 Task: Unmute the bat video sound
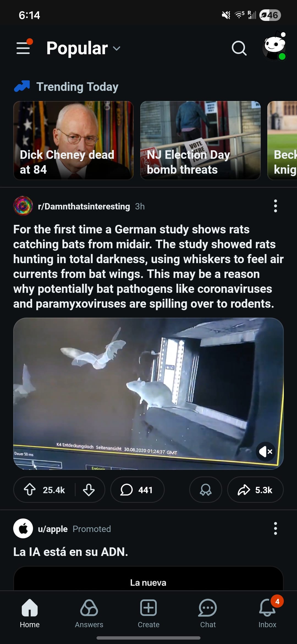click(x=265, y=452)
